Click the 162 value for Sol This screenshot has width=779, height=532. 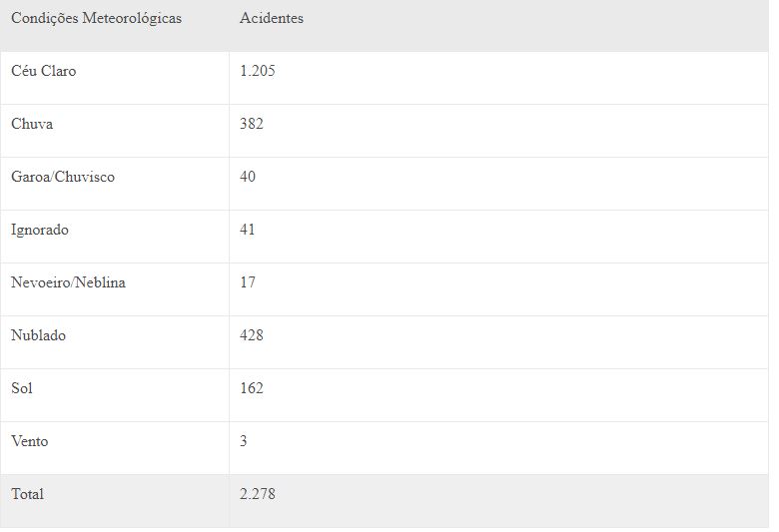point(252,388)
